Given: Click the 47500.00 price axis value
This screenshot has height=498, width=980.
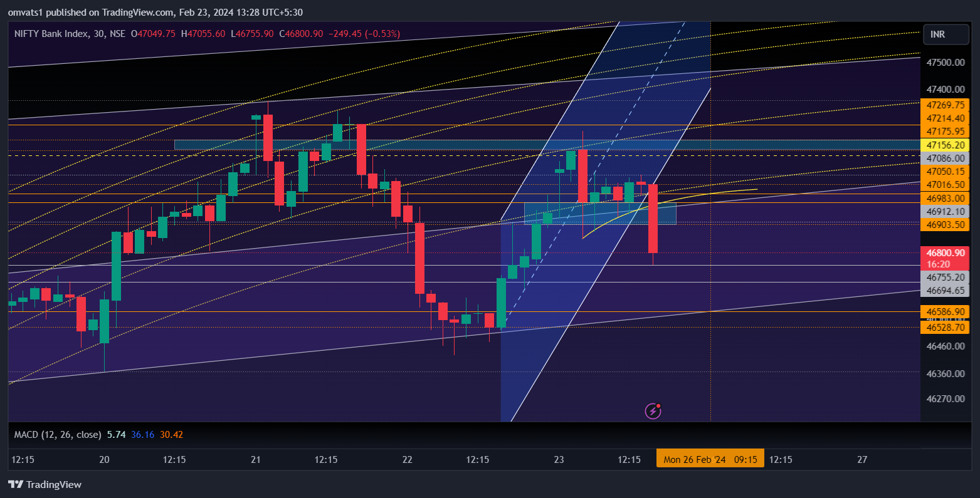Looking at the screenshot, I should [946, 63].
